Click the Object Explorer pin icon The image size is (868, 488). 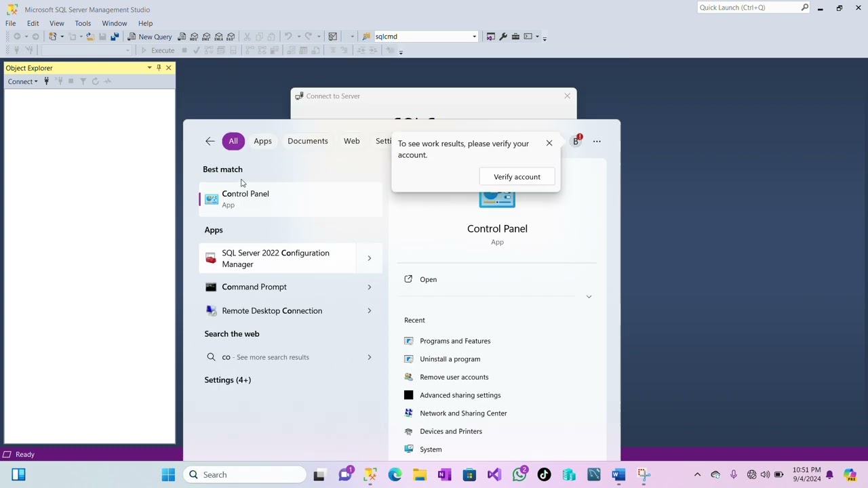click(x=159, y=68)
